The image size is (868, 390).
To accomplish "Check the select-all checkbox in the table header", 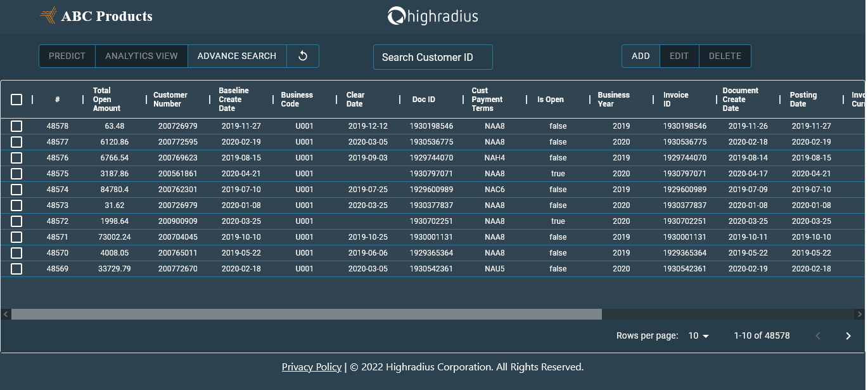I will coord(16,100).
